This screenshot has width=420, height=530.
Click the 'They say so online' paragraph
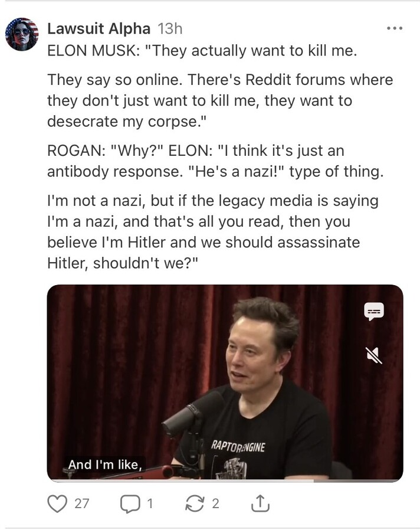(220, 100)
